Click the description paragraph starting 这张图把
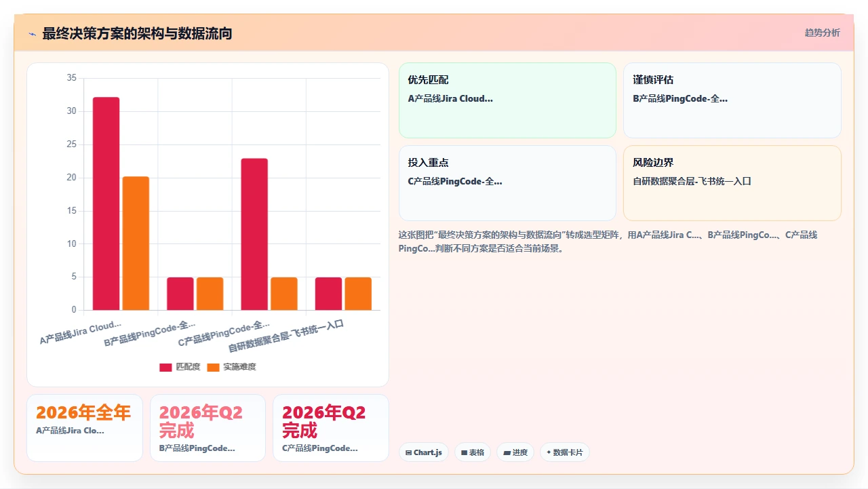Viewport: 868px width, 489px height. pos(608,241)
